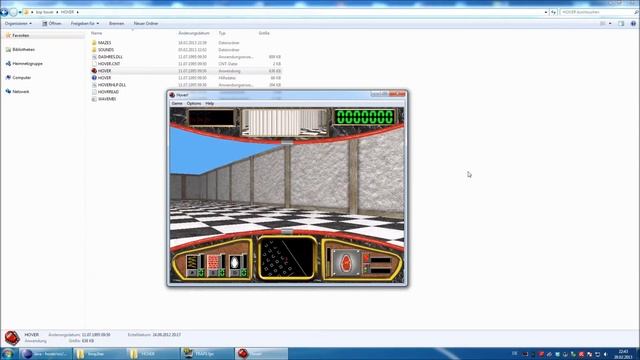Select the SOUNDS folder icon

[x=94, y=49]
